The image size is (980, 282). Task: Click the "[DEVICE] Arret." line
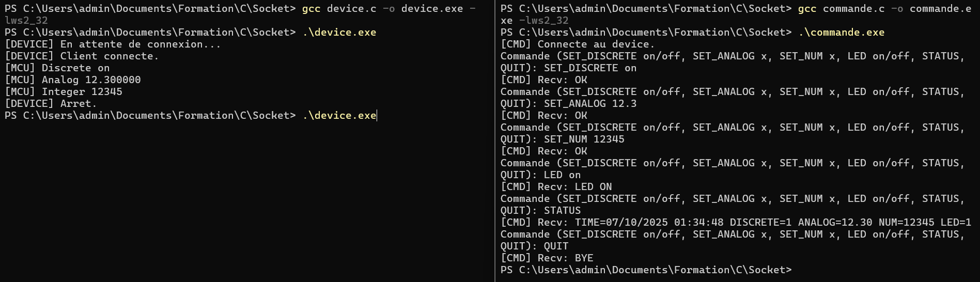(51, 104)
